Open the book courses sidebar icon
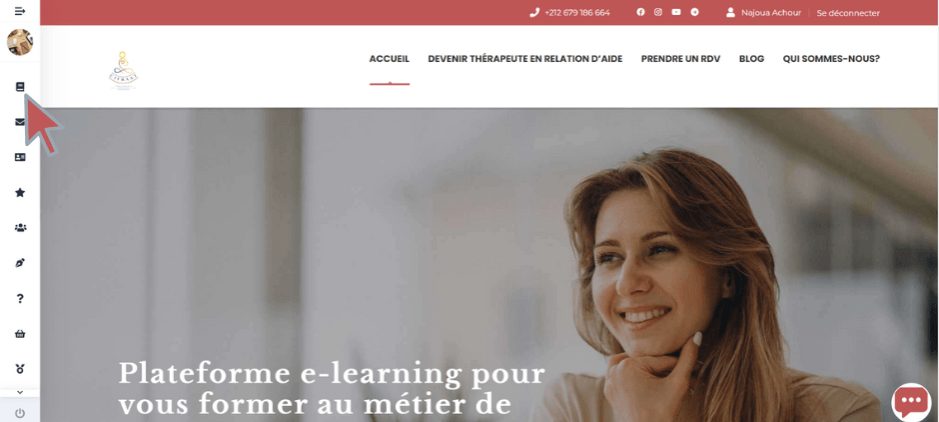This screenshot has width=939, height=422. pyautogui.click(x=20, y=87)
